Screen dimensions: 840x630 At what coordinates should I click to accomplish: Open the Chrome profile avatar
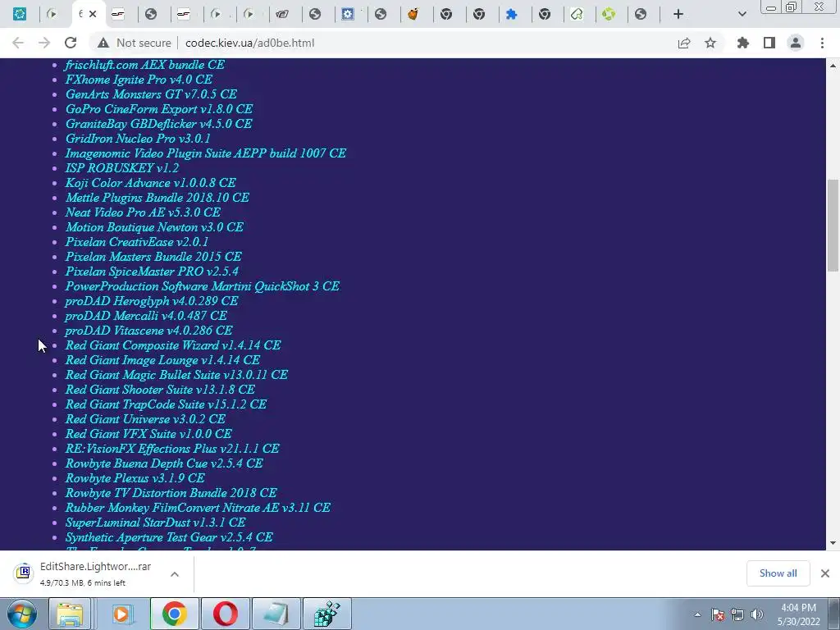click(x=796, y=43)
